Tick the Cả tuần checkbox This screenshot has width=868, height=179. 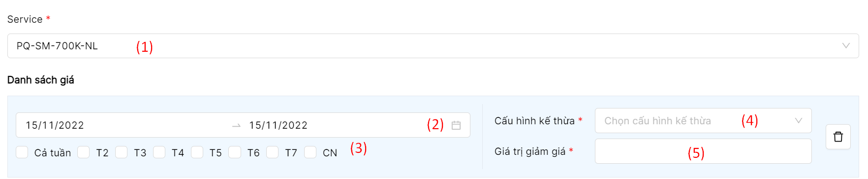22,152
